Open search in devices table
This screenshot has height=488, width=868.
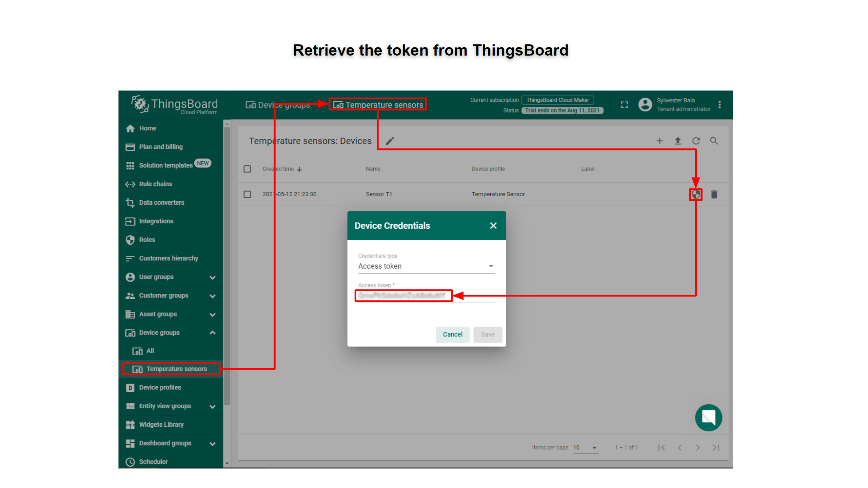tap(714, 141)
